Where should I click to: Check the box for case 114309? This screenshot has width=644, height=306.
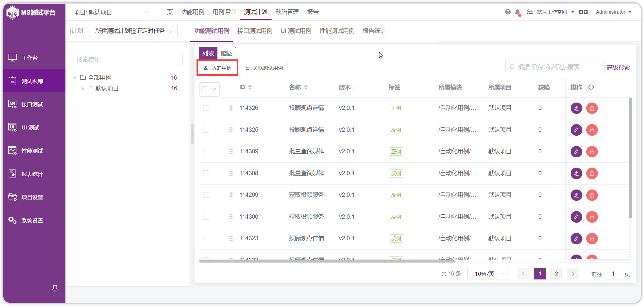tap(206, 152)
